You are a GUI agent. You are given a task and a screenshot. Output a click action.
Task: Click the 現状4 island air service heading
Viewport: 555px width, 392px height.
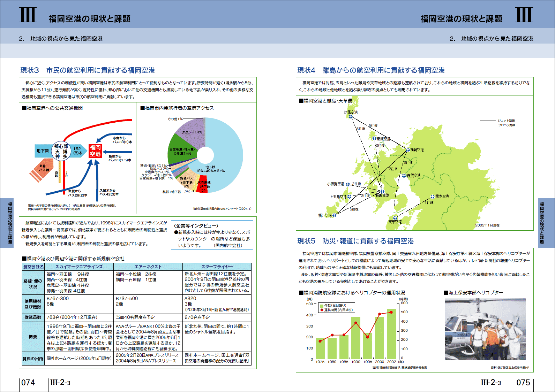(371, 70)
